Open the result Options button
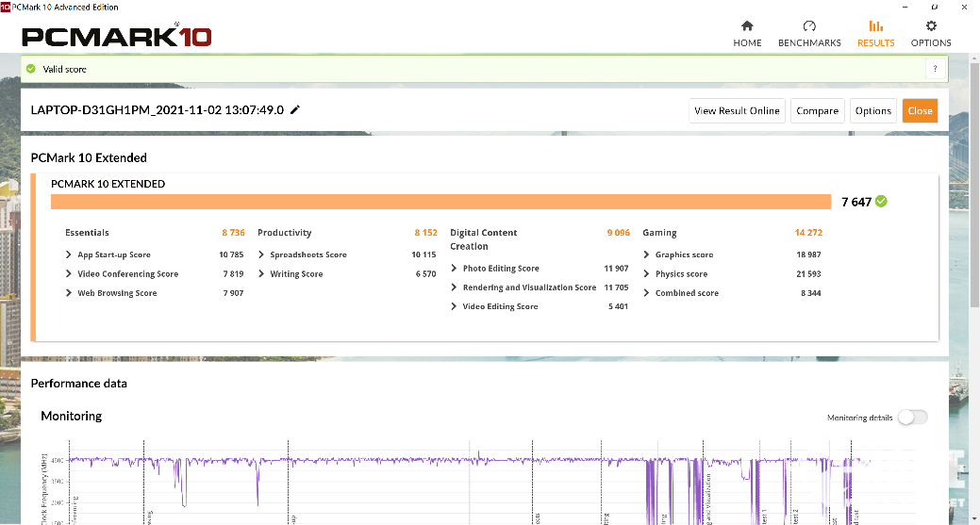This screenshot has height=525, width=980. [873, 110]
